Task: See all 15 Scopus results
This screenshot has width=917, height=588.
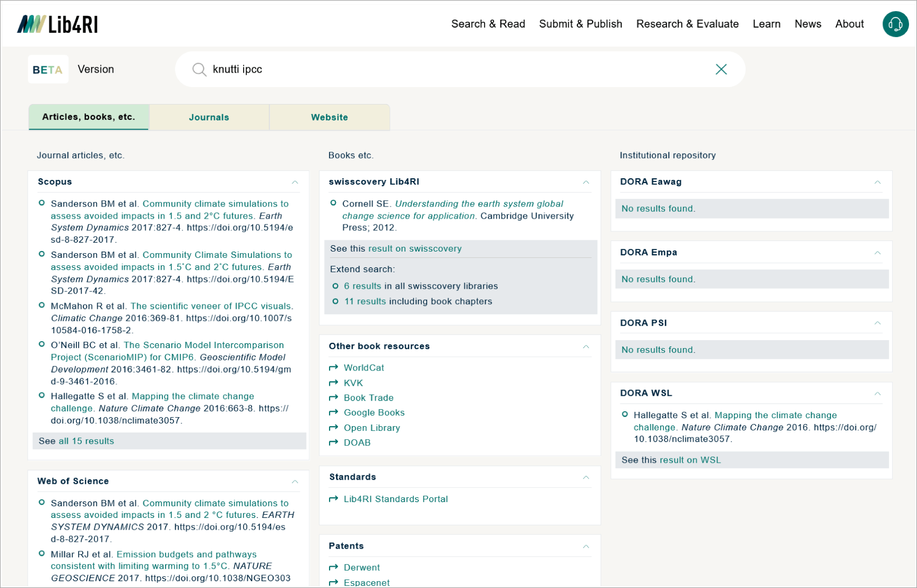Action: coord(86,441)
